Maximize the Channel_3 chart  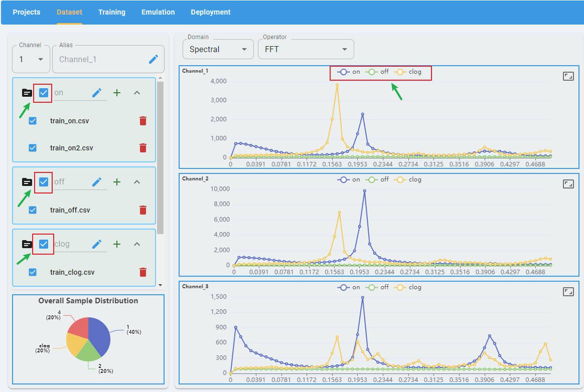coord(568,292)
